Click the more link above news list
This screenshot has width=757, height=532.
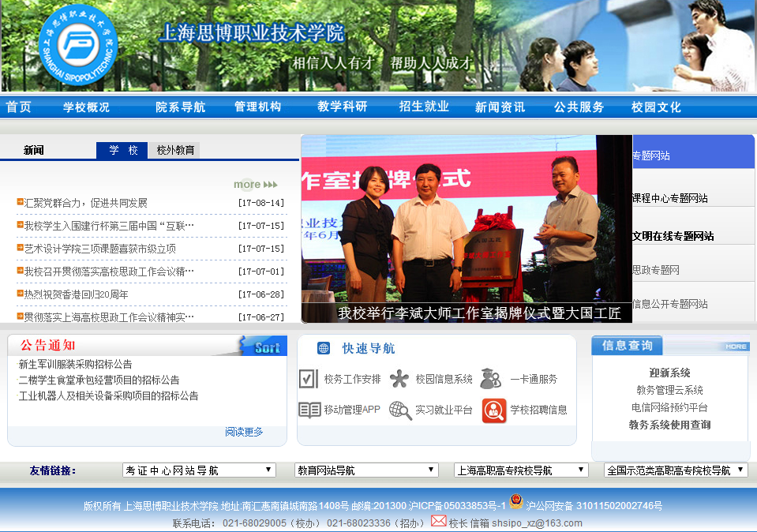click(x=255, y=185)
